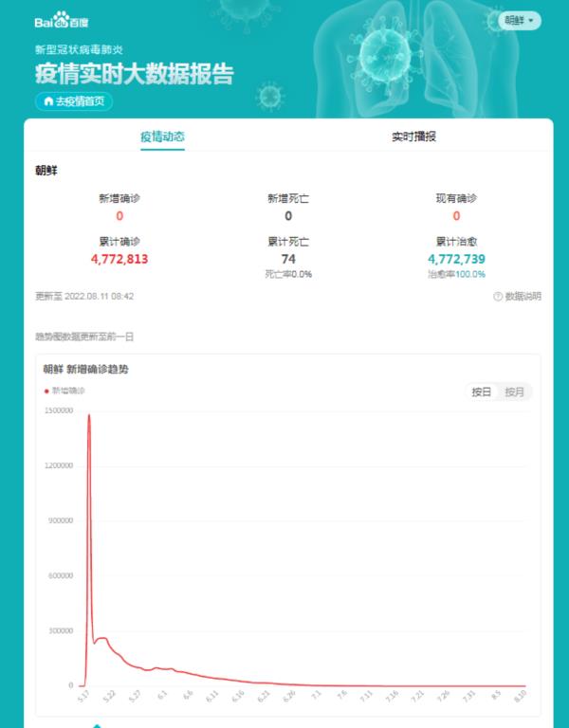Viewport: 569px width, 728px height.
Task: Open the 朝鲜 region dropdown
Action: (x=519, y=20)
